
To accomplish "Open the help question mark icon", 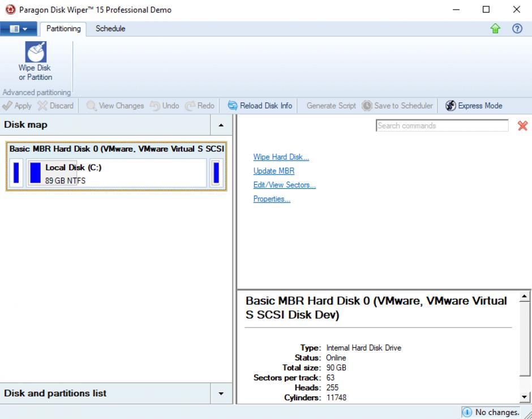I will click(x=517, y=29).
